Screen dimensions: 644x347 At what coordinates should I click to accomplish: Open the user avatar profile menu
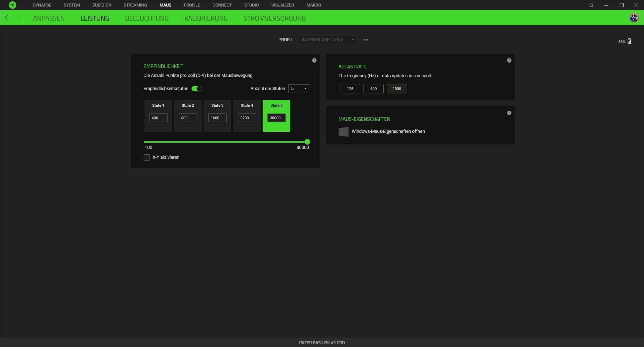[x=634, y=18]
